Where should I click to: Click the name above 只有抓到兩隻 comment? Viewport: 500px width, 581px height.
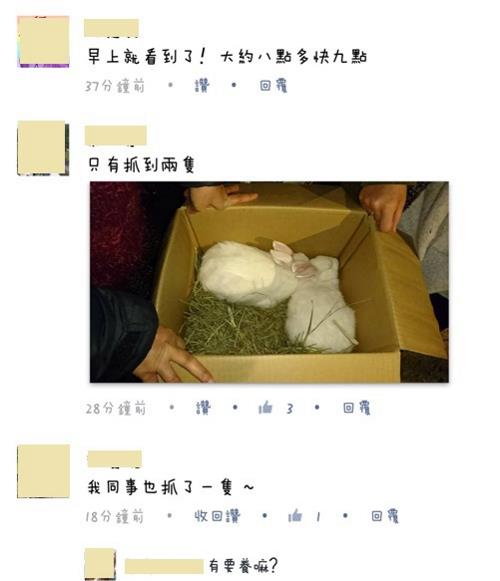click(116, 135)
